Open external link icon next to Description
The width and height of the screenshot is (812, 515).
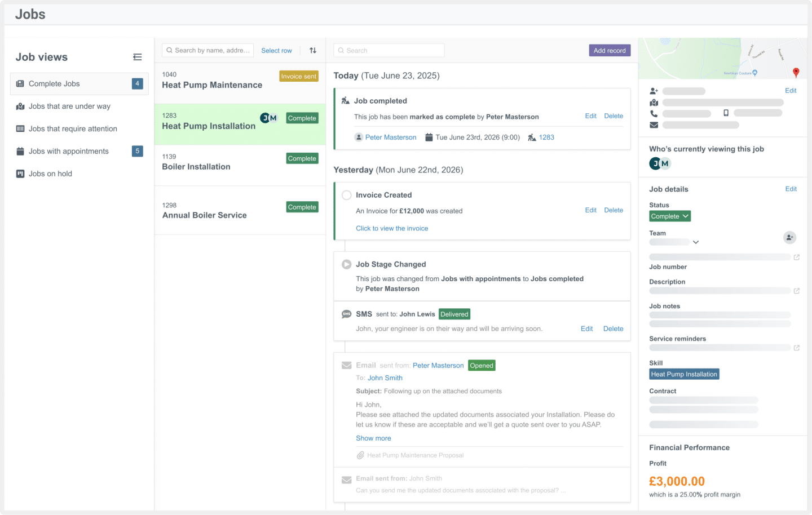(797, 291)
